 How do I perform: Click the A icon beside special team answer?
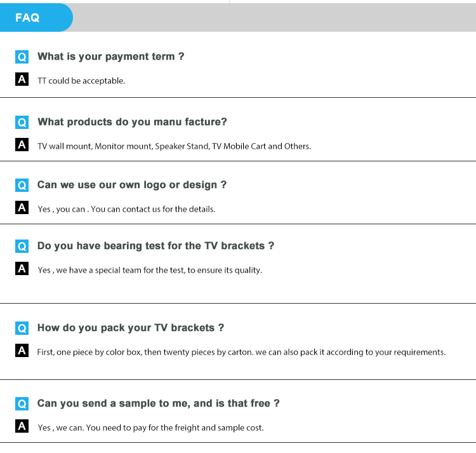[x=22, y=269]
